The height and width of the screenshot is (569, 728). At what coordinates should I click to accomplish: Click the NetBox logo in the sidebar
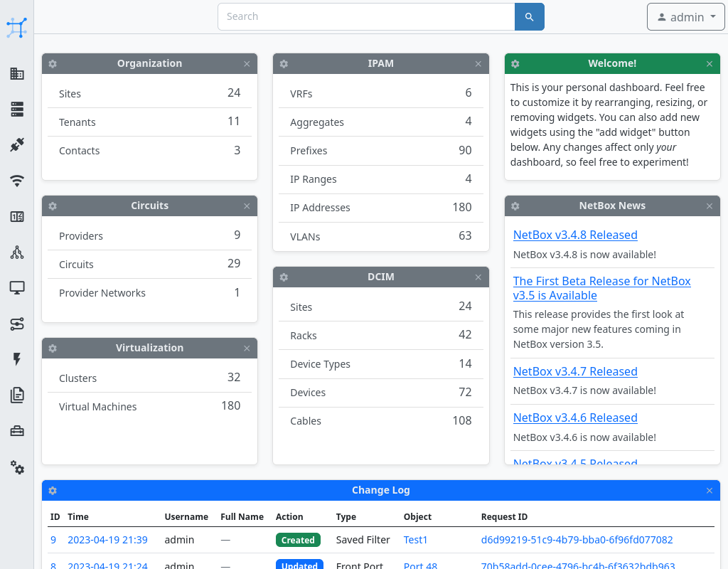(x=16, y=27)
